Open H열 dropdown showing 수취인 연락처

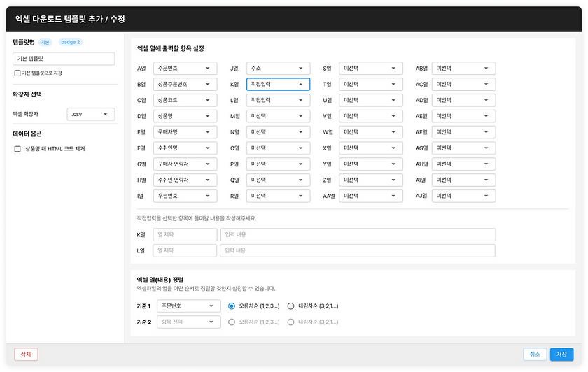point(185,180)
